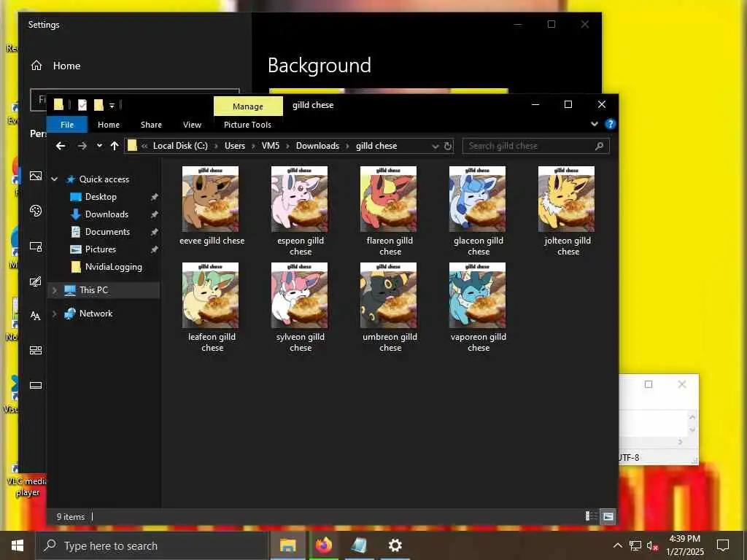Expand the This PC tree node
This screenshot has width=747, height=560.
54,290
